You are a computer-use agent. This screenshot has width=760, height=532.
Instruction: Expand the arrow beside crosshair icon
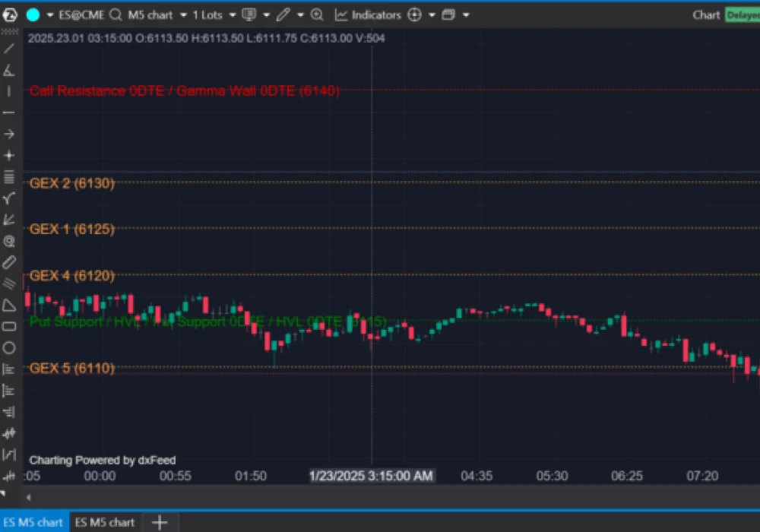pos(432,15)
